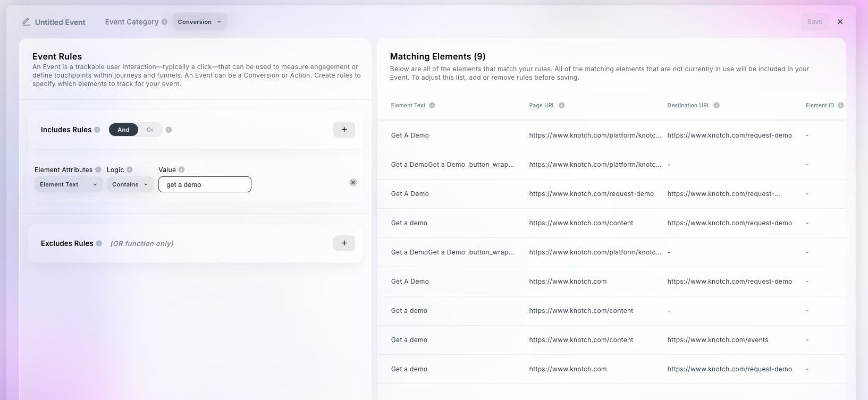Click the info icon after the And/Or toggle

point(168,130)
